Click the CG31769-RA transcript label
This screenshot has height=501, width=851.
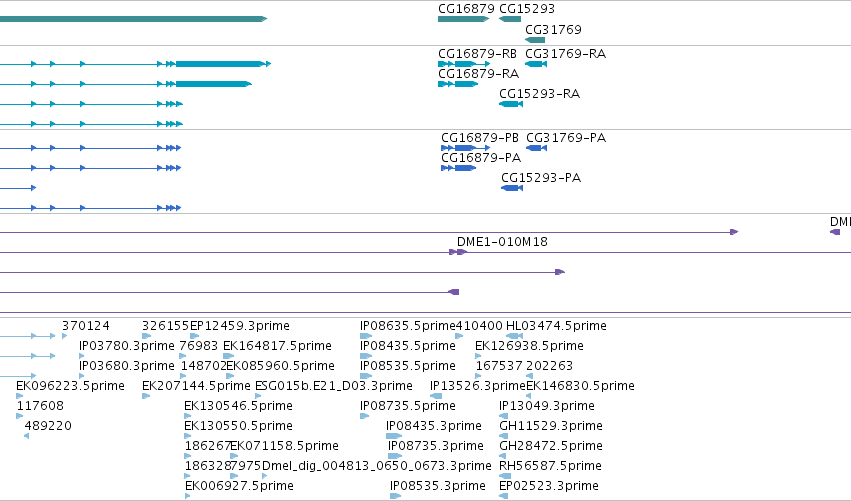566,54
